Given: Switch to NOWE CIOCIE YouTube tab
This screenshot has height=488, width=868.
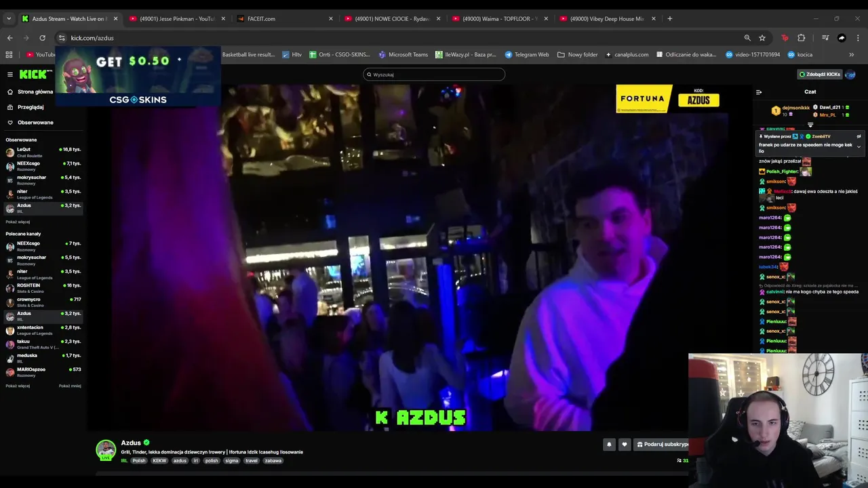Looking at the screenshot, I should coord(393,19).
